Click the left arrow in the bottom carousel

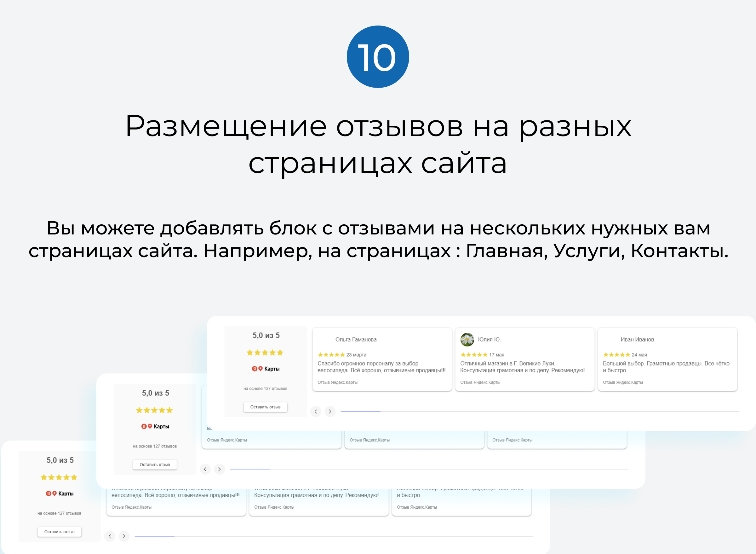(110, 536)
